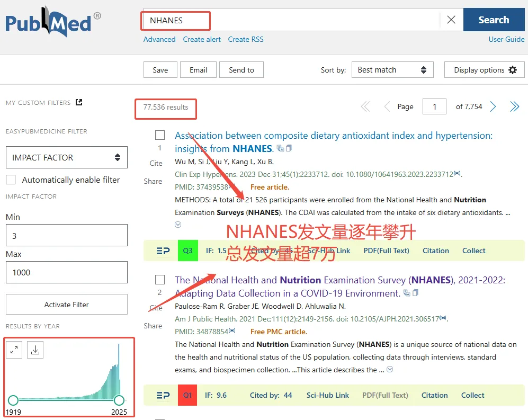Expand the results by year chart
528x420 pixels.
point(14,350)
